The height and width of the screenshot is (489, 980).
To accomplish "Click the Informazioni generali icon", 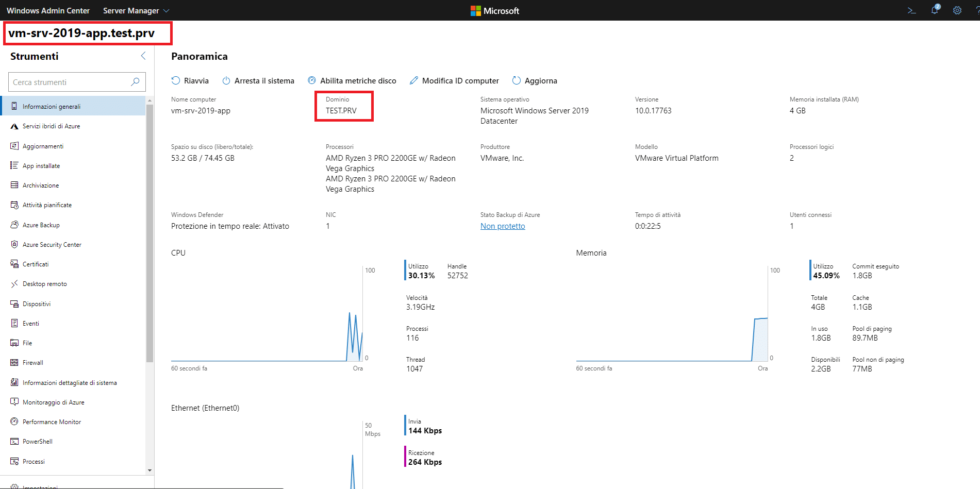I will point(14,106).
